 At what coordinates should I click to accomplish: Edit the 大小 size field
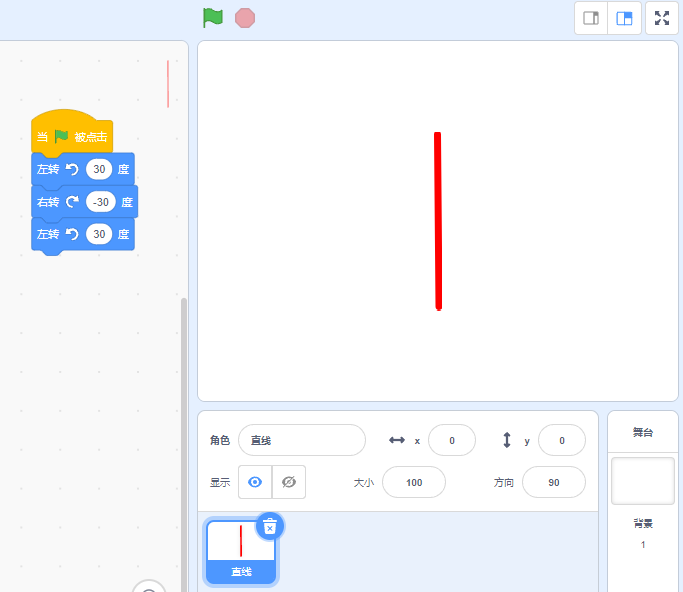point(414,482)
